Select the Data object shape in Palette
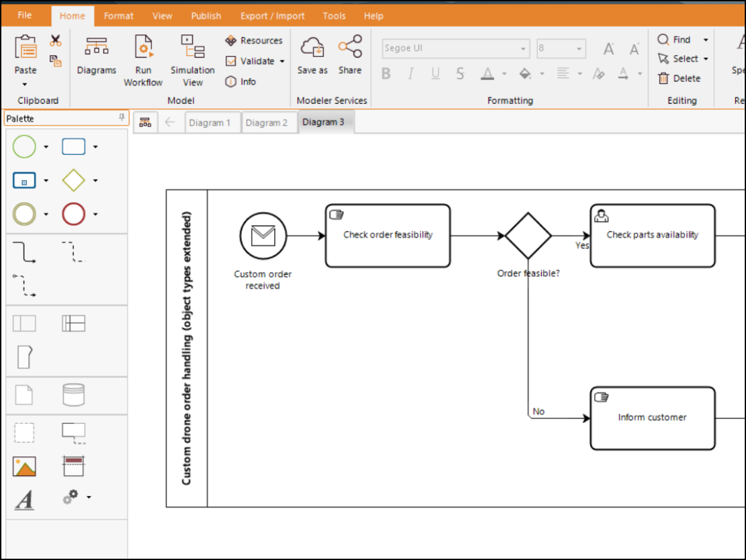 (24, 395)
